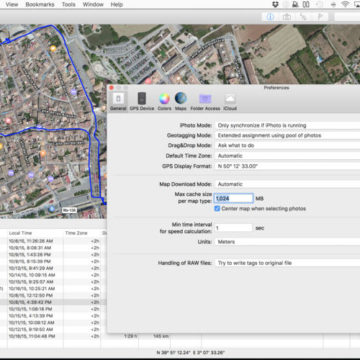This screenshot has width=360, height=360.
Task: Click the orange photo marker below the horizontal track
Action: pyautogui.click(x=43, y=153)
